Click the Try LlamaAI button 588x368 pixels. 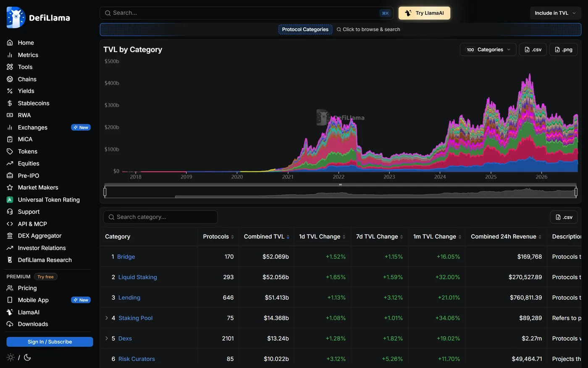pyautogui.click(x=424, y=13)
